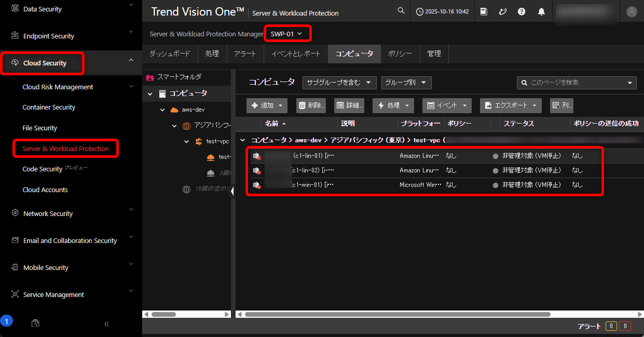Open the user profile avatar
Image resolution: width=644 pixels, height=337 pixels.
tap(632, 11)
